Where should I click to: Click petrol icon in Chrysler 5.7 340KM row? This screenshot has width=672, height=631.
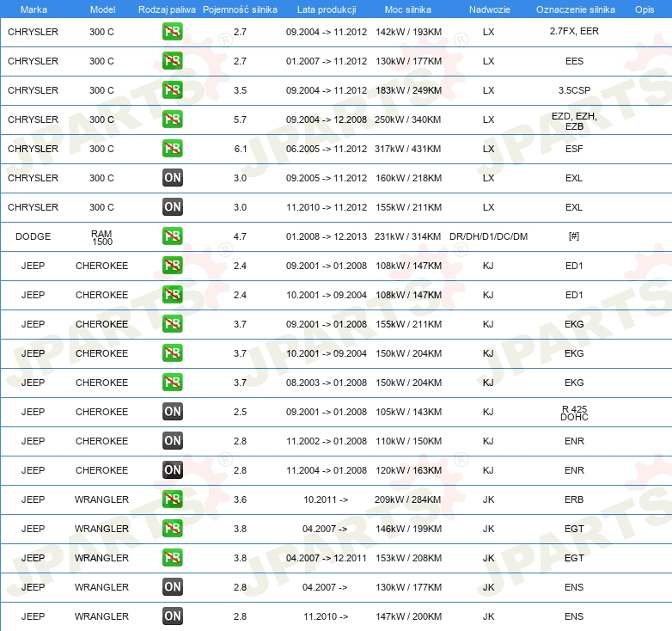(172, 119)
